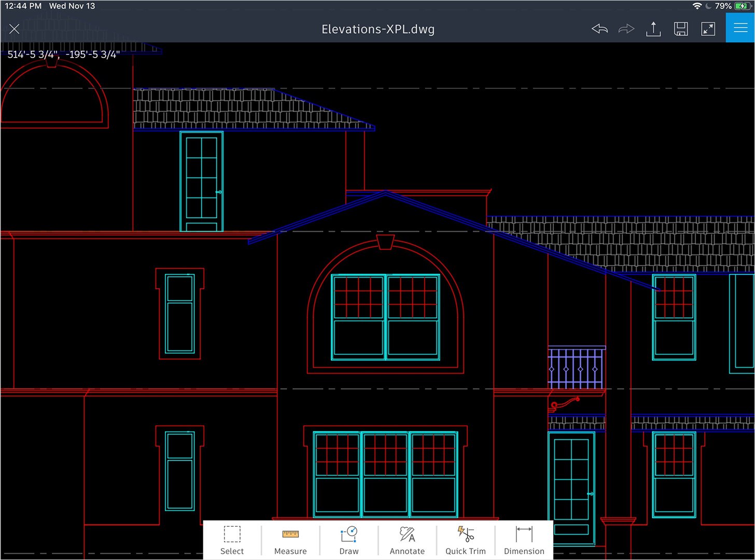Screen dimensions: 755x560
Task: Tap the Elevations-XPL.dwg file title
Action: [378, 29]
